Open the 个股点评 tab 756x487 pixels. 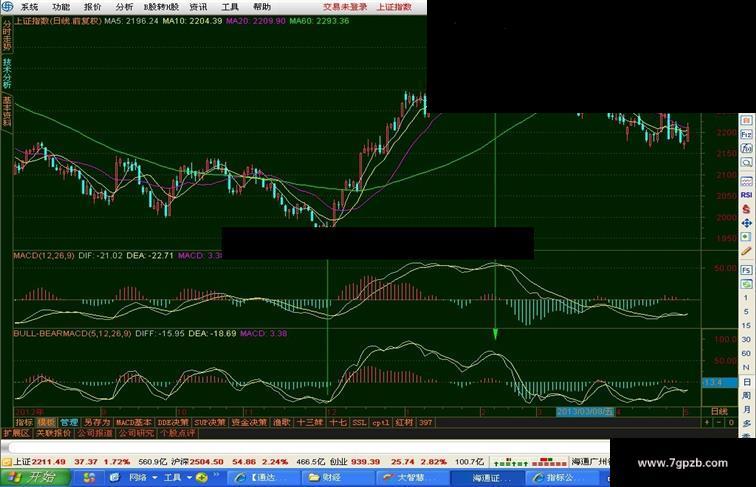[x=177, y=433]
